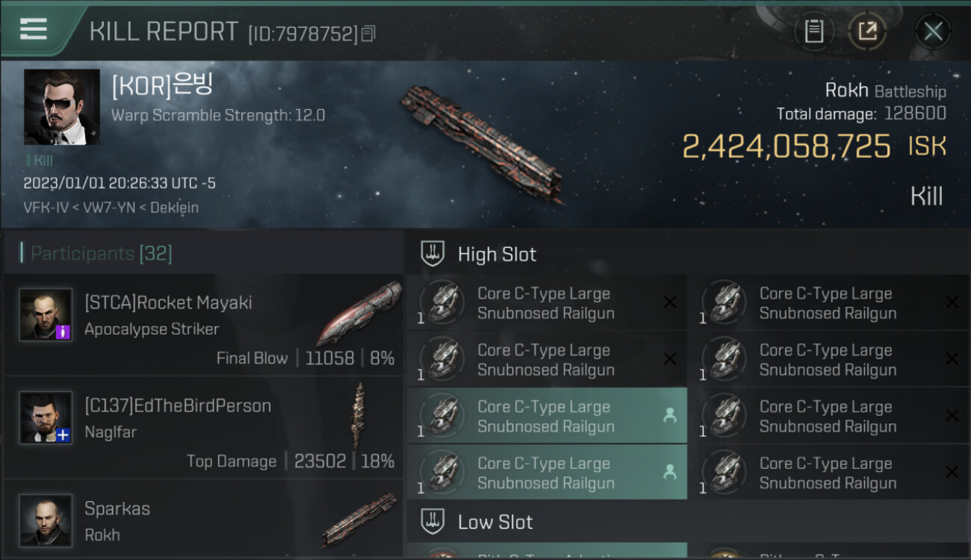Viewport: 971px width, 560px height.
Task: Click the Sparkas character portrait
Action: coord(46,520)
